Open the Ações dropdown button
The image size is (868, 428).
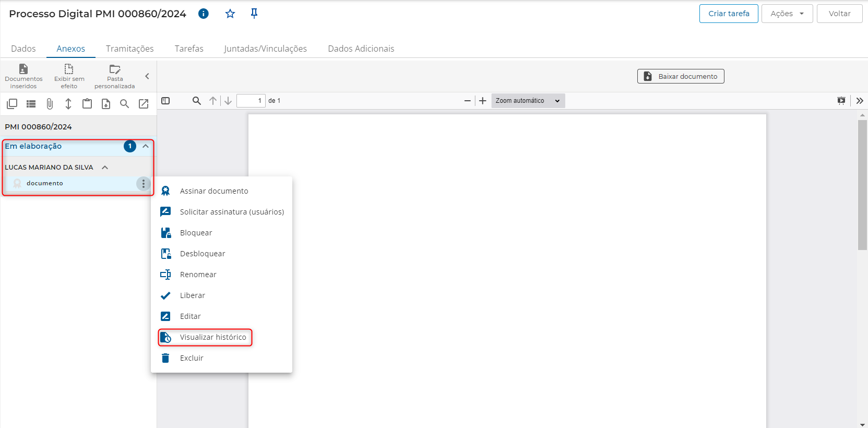click(787, 14)
